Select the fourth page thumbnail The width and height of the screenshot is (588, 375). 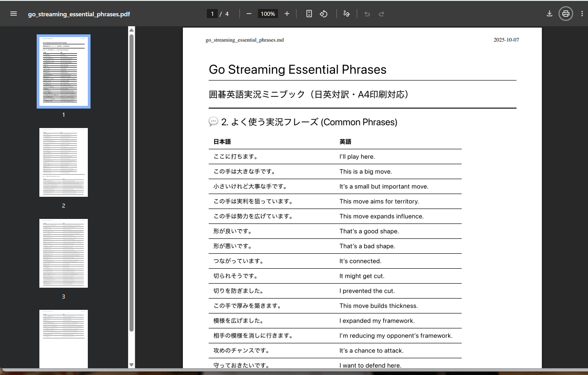coord(63,338)
